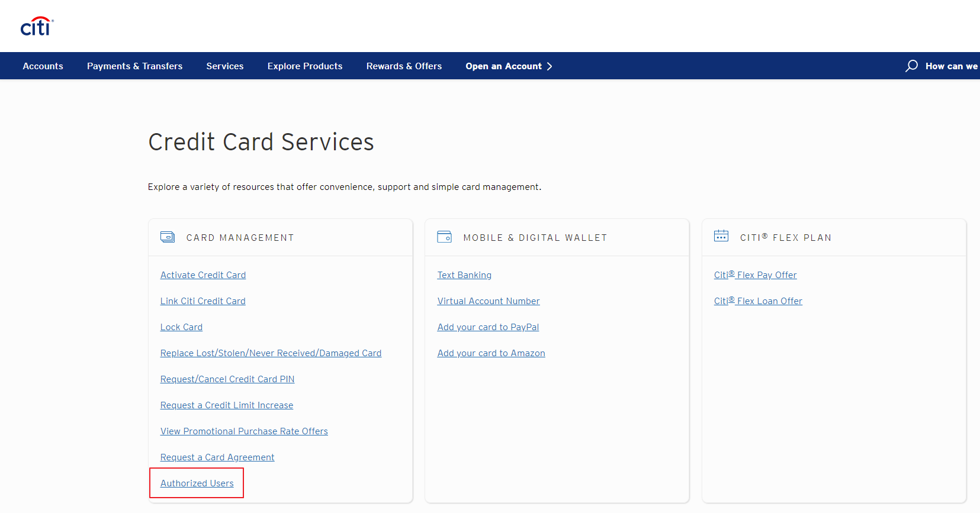
Task: Click the How can we search field
Action: coord(951,66)
